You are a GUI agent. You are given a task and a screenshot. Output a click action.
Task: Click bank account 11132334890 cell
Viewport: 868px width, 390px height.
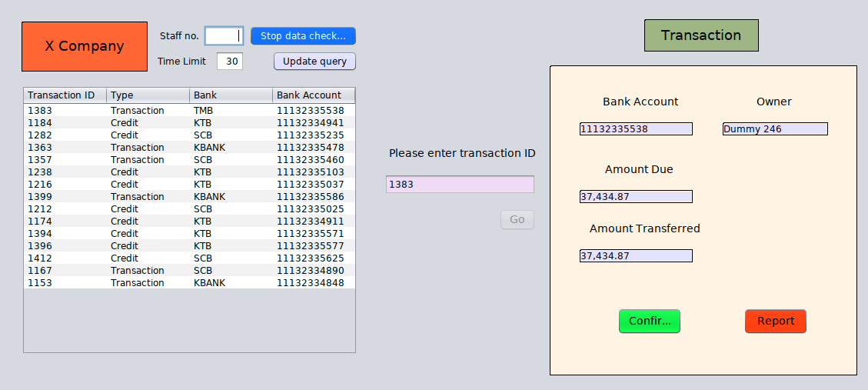coord(314,270)
